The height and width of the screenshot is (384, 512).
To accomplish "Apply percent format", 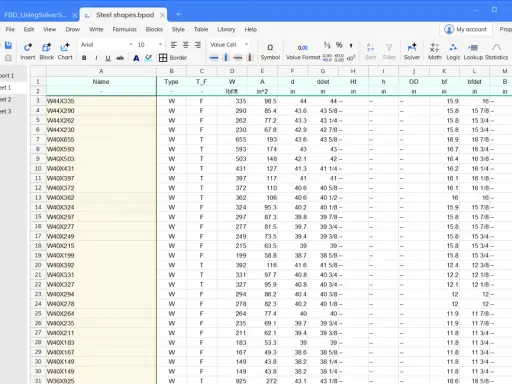I will click(x=339, y=45).
